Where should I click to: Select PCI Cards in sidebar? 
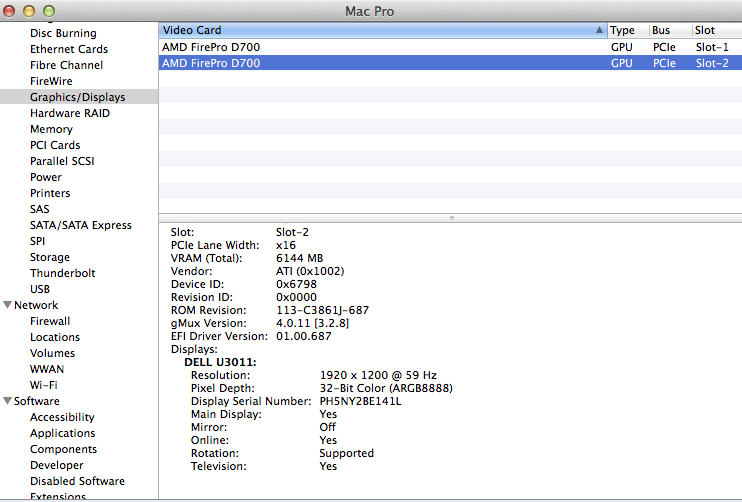pos(55,145)
